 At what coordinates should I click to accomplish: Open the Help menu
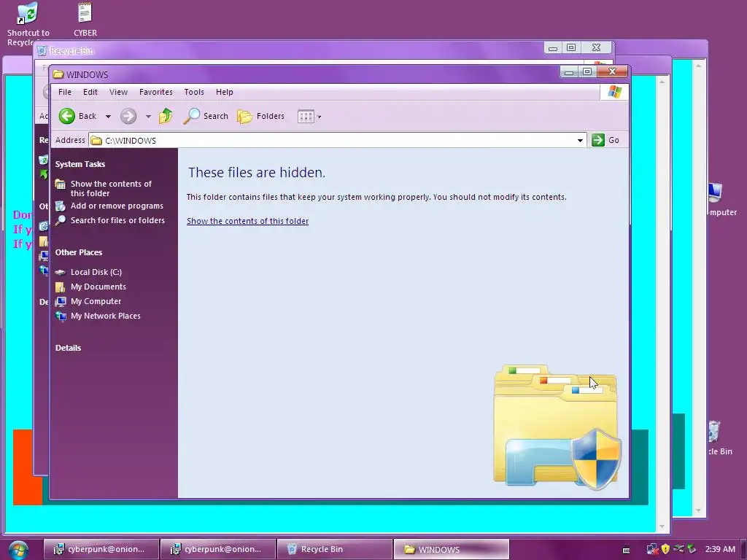pyautogui.click(x=225, y=92)
